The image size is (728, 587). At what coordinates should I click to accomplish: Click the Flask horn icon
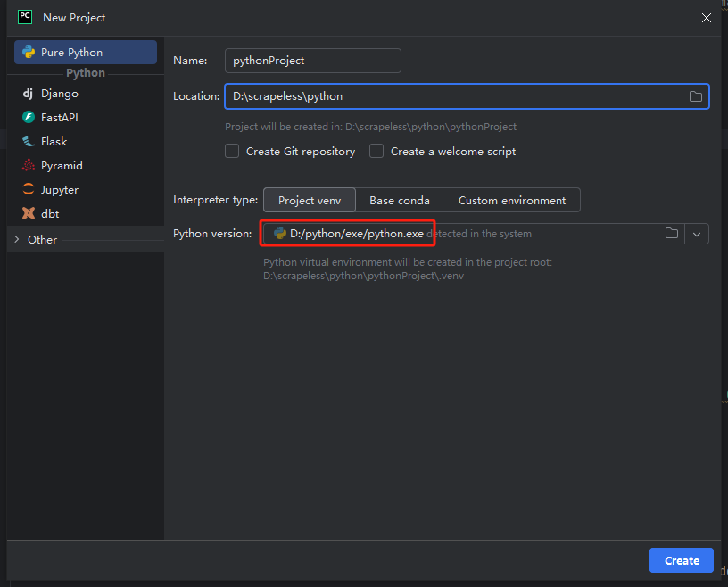[x=29, y=141]
